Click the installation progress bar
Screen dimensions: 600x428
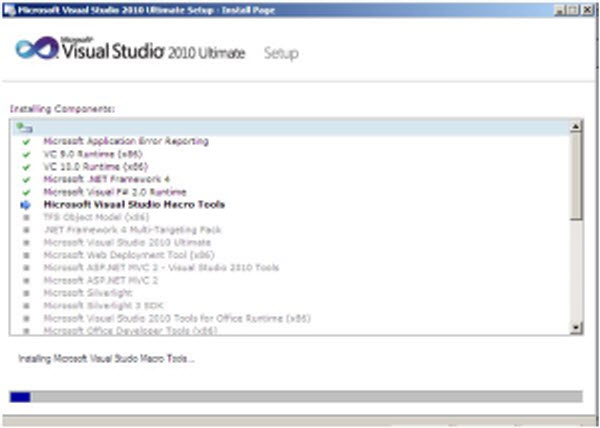click(x=296, y=397)
